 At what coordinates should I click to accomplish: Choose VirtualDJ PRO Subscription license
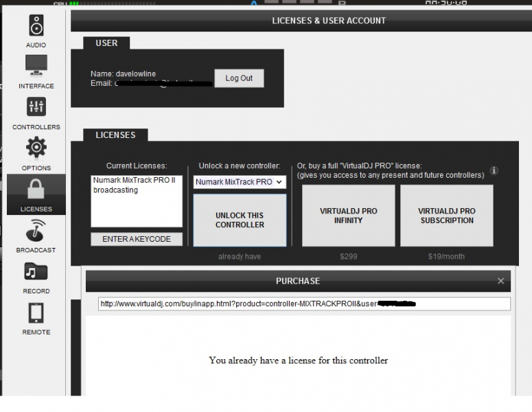[x=447, y=216]
